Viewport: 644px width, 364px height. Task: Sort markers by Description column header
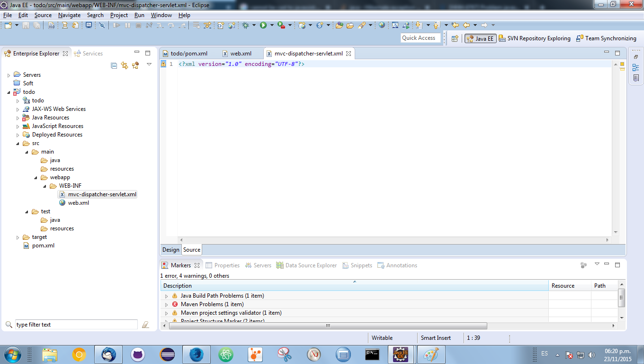pyautogui.click(x=354, y=286)
